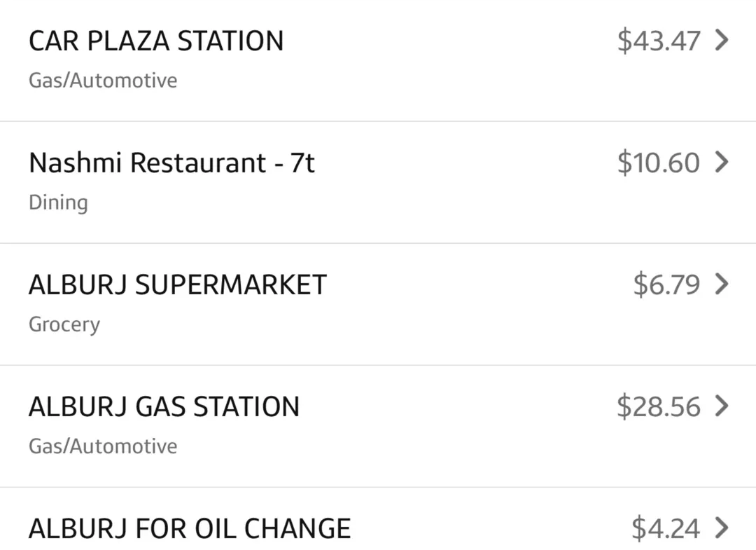This screenshot has width=756, height=550.
Task: Open ALBURJ GAS STATION transaction
Action: point(378,427)
